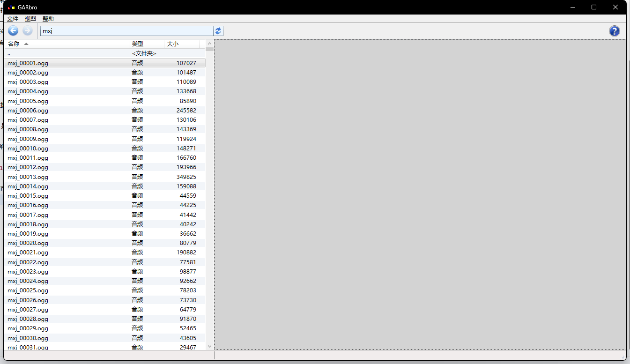Screen dimensions: 630x364
Task: Click on mxj_00007.ogg
Action: point(104,120)
